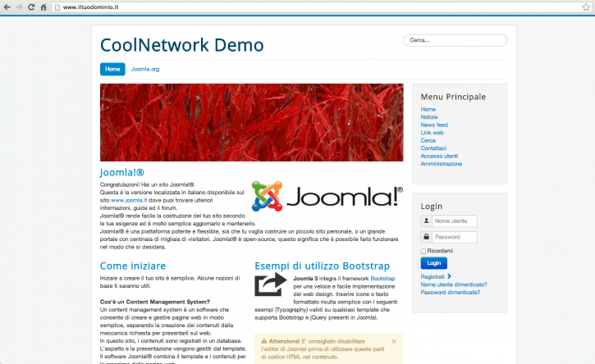
Task: Click "Cos'è un Content Management System?" text
Action: click(x=155, y=302)
